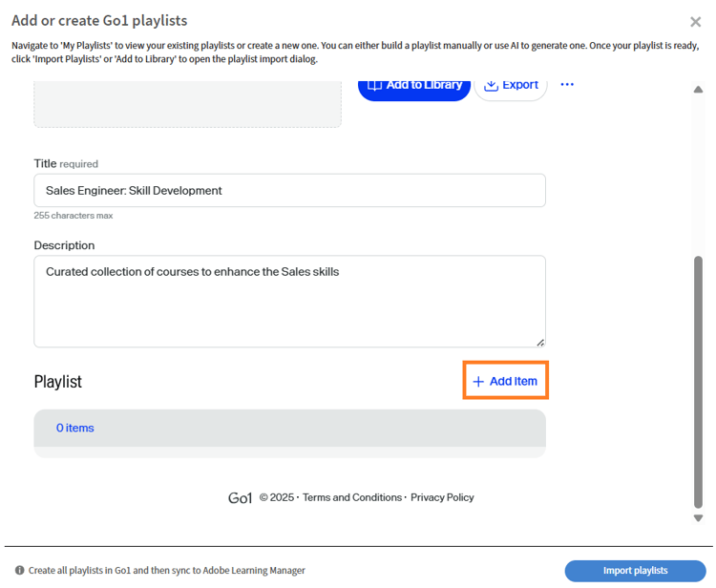This screenshot has height=588, width=716.
Task: Click the vertical scrollbar thumb
Action: point(697,382)
